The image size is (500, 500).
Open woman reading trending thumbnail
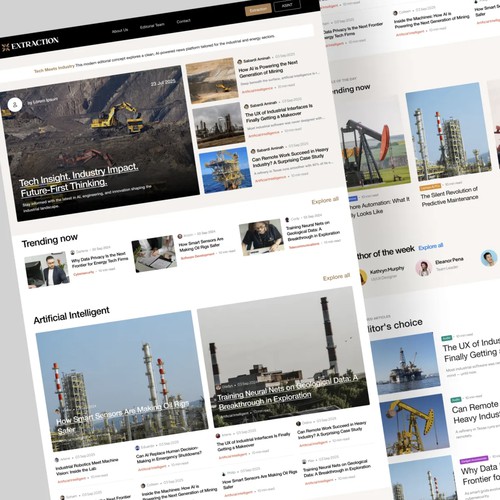click(x=262, y=237)
